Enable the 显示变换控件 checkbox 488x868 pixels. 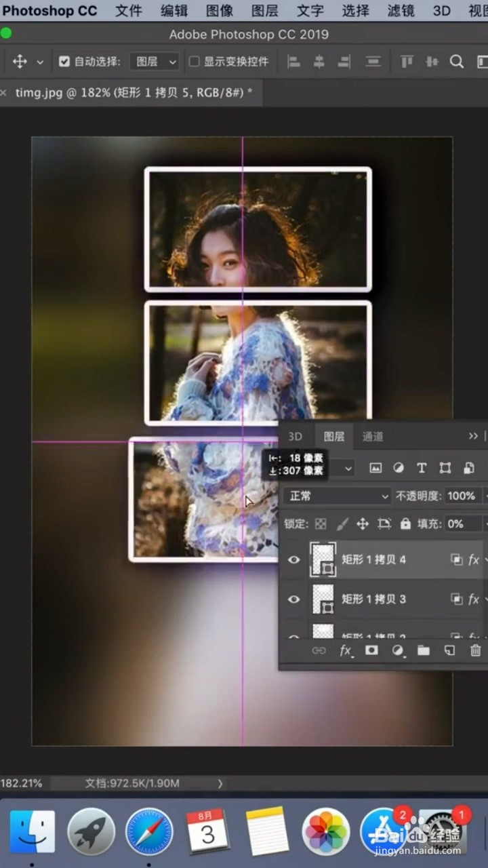click(194, 62)
